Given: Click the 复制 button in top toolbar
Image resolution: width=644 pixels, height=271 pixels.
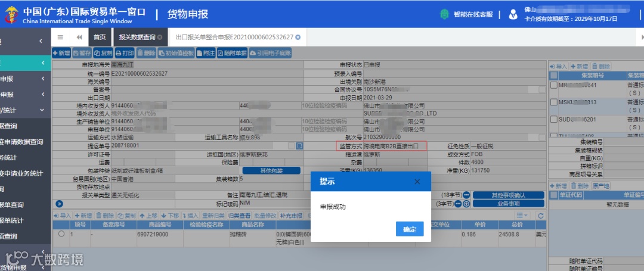Looking at the screenshot, I should (x=103, y=53).
